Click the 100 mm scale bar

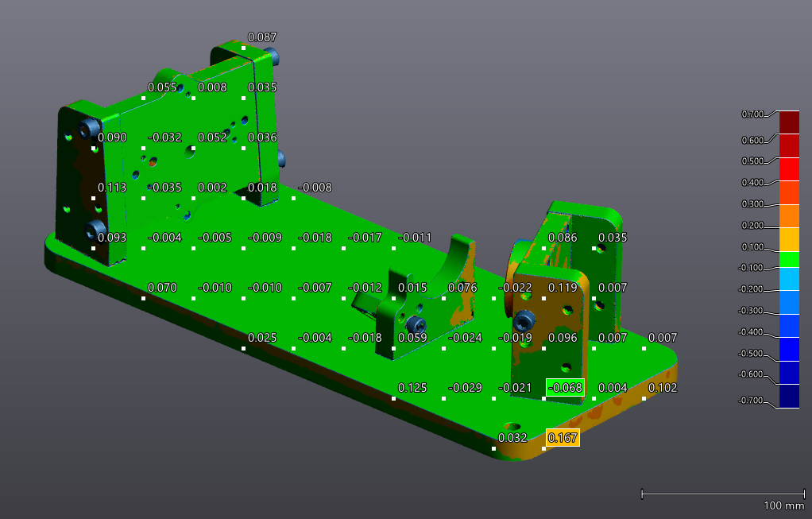click(721, 495)
